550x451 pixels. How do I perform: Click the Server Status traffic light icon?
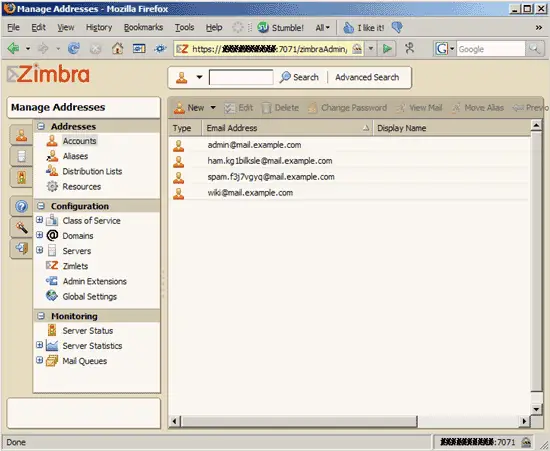52,330
